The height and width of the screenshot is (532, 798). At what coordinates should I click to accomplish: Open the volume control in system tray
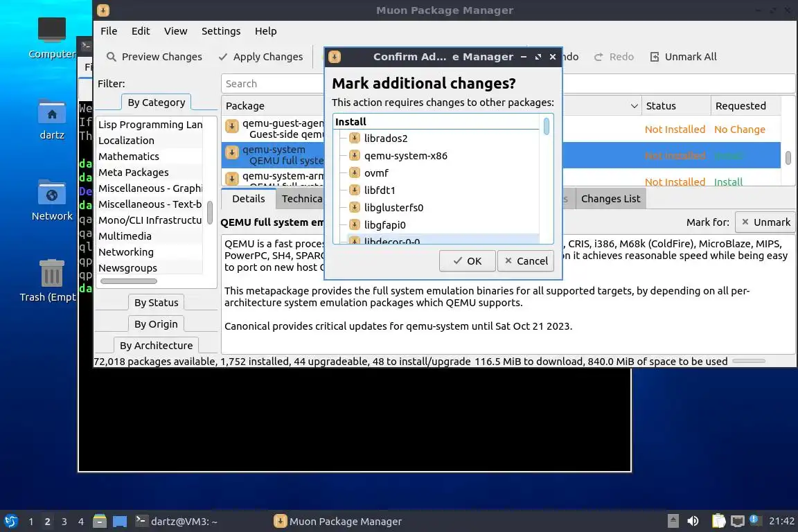pyautogui.click(x=693, y=521)
